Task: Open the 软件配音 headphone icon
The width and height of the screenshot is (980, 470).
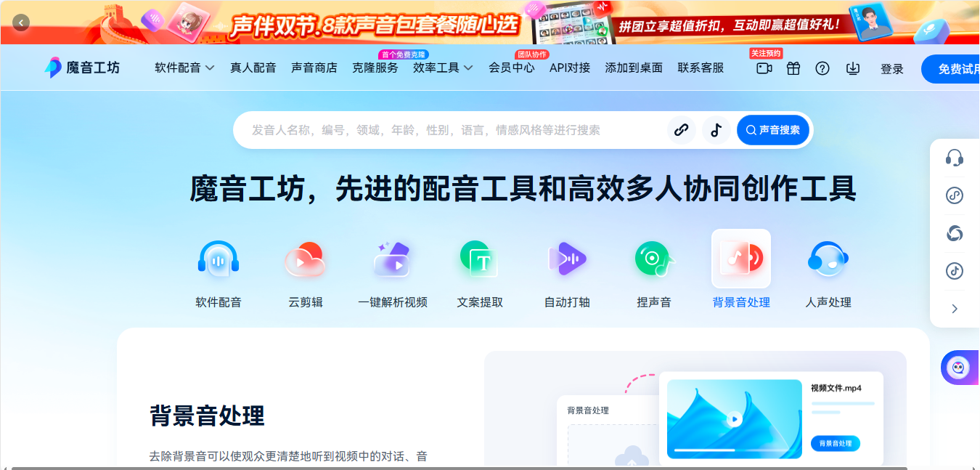Action: [x=219, y=259]
